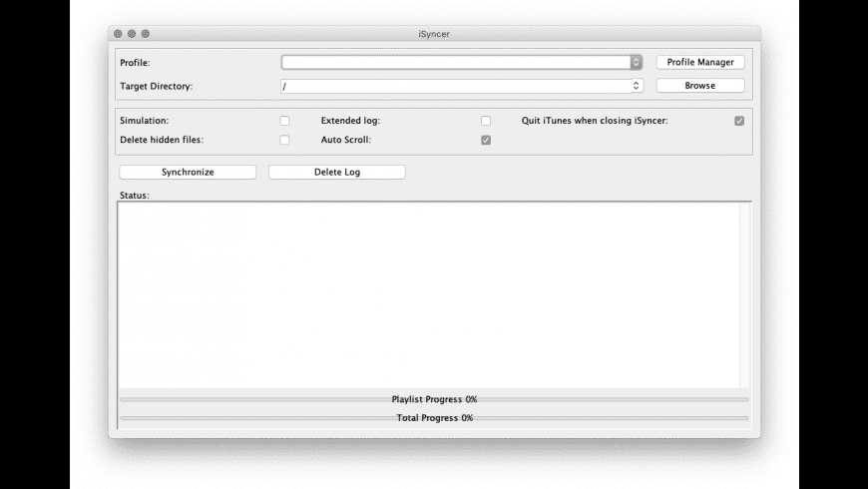Click the Playlist Progress bar
868x489 pixels.
(434, 399)
